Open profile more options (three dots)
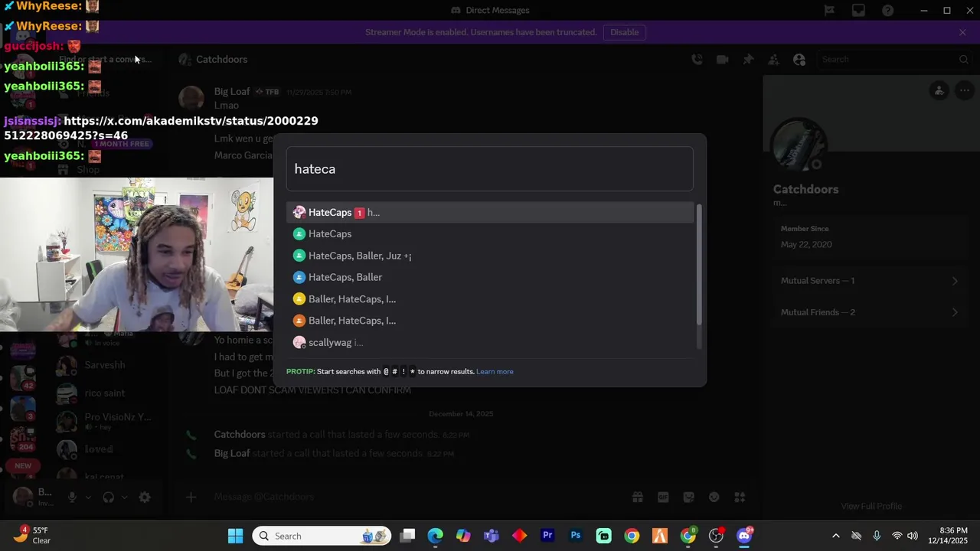980x551 pixels. (964, 91)
